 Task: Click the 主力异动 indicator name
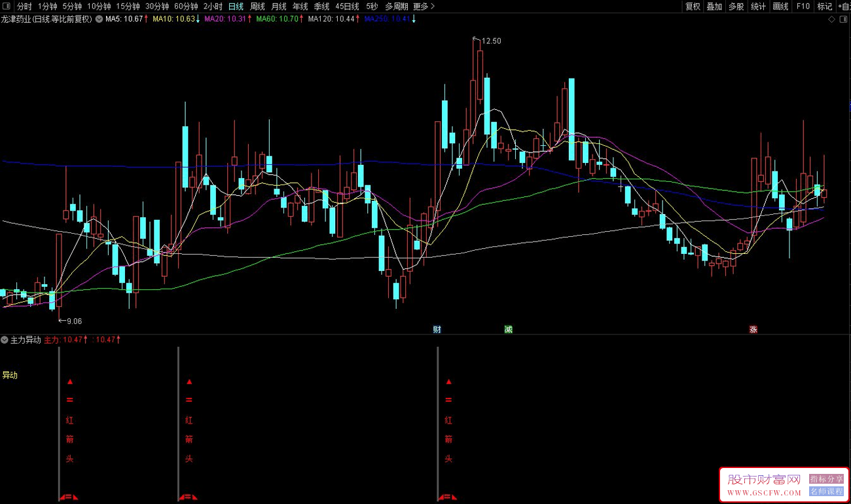pos(26,340)
